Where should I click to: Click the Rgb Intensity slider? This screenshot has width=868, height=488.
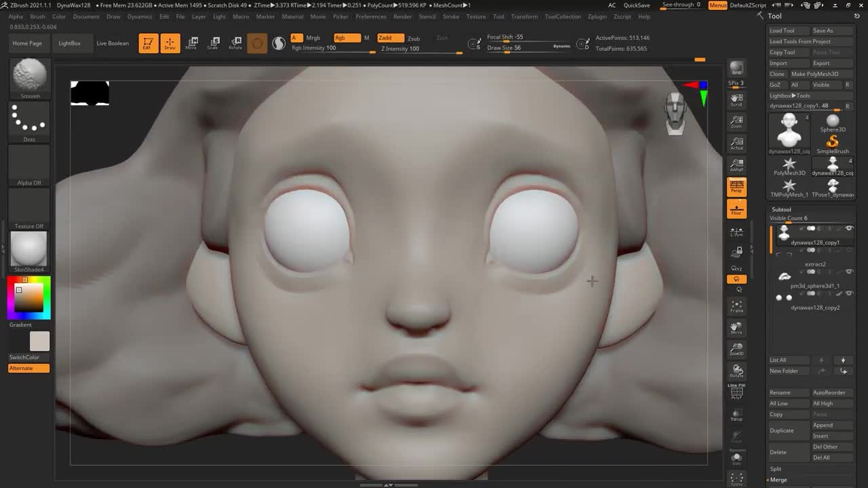click(x=332, y=49)
